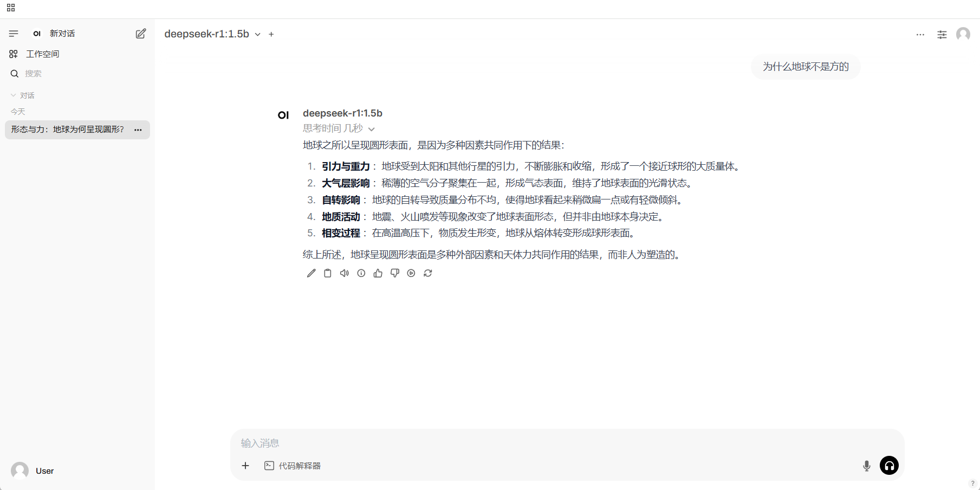Open the apps grid icon at top-left
Screen dimensions: 980x490
click(11, 8)
